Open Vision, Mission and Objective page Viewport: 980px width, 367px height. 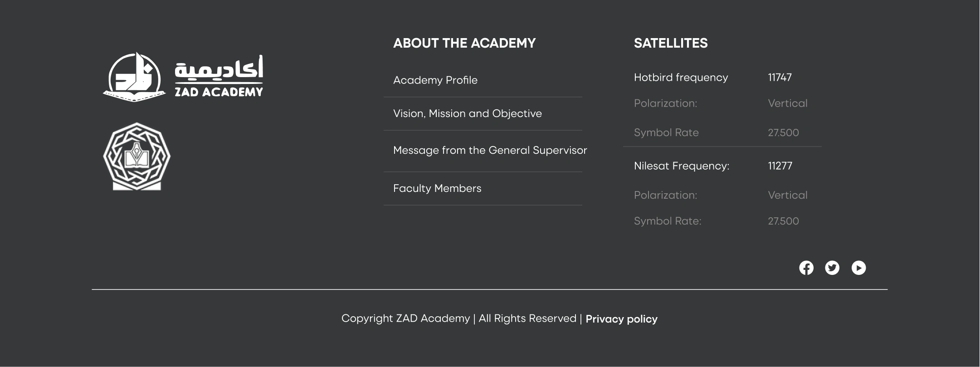pyautogui.click(x=467, y=113)
